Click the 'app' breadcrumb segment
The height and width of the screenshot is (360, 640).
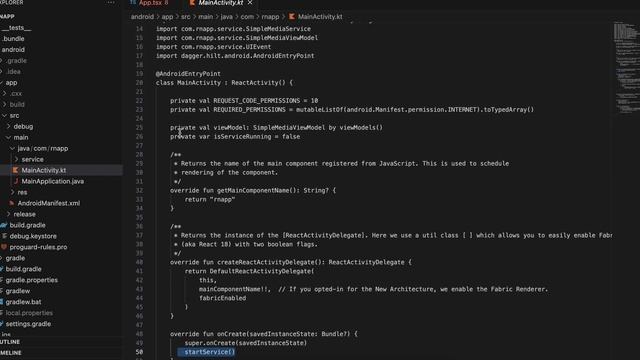click(x=167, y=17)
